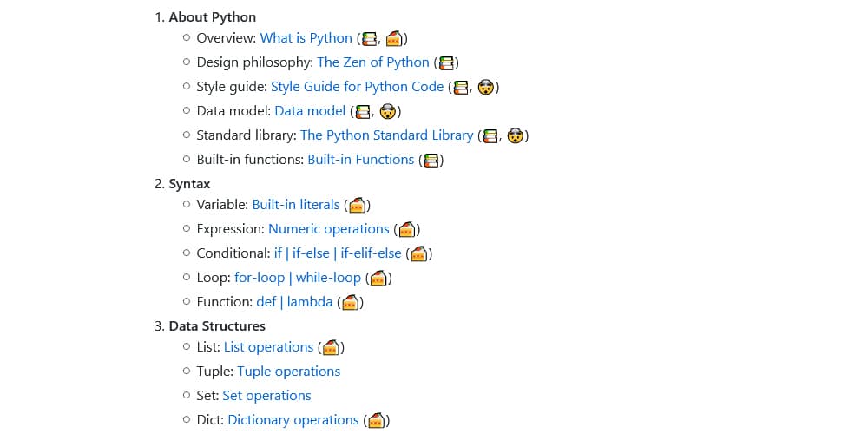Follow the blue Data model link

click(x=310, y=111)
